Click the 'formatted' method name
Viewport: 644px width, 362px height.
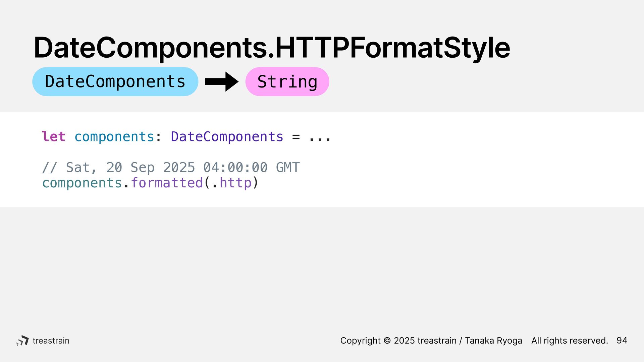167,183
